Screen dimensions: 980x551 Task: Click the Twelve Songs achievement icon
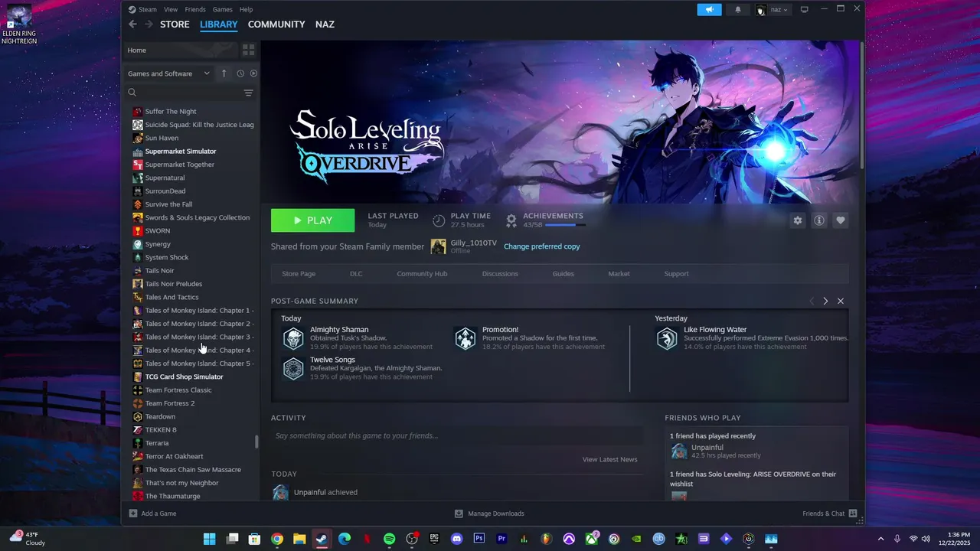coord(293,368)
